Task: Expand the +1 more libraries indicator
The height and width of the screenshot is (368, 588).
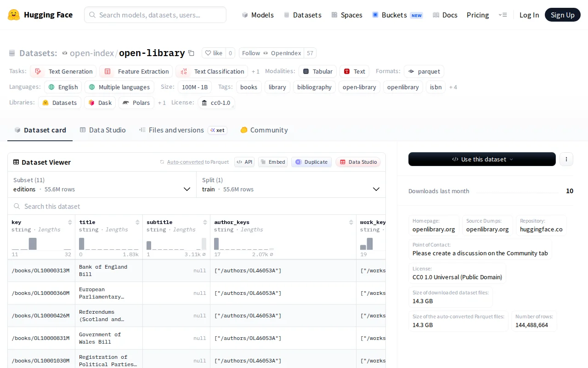Action: pos(162,103)
